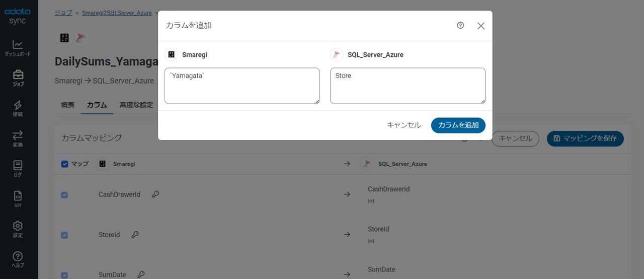This screenshot has height=279, width=644.
Task: Switch to the 概要 tab
Action: tap(67, 105)
